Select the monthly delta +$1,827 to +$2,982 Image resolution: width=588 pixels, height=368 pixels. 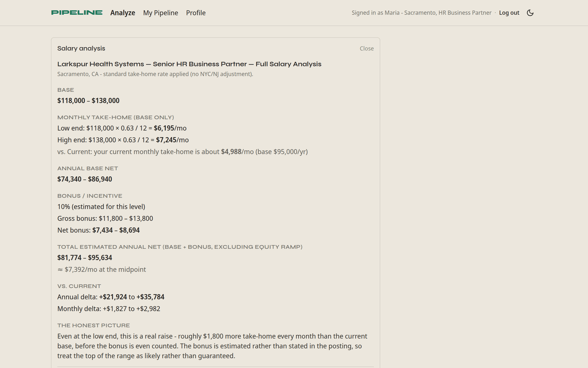[x=109, y=309]
